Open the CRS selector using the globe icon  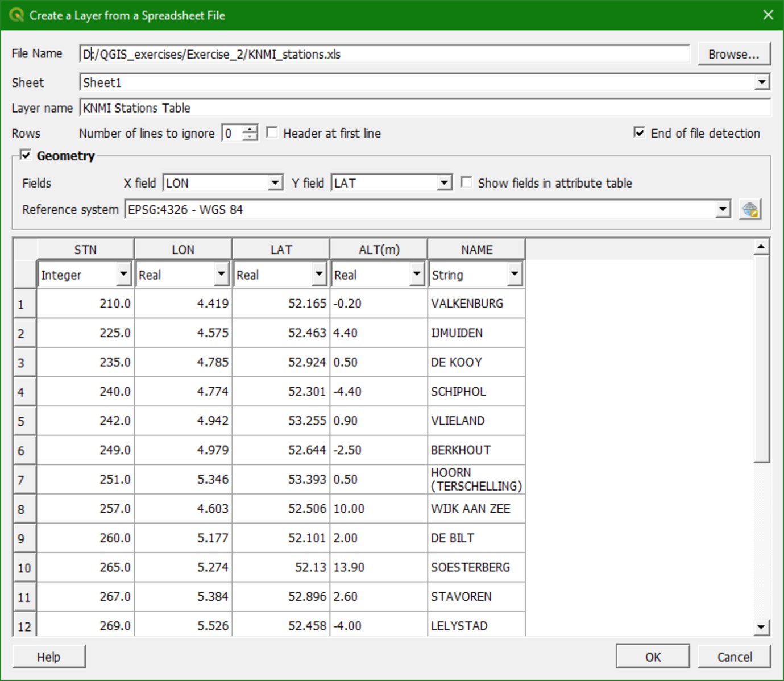point(749,209)
